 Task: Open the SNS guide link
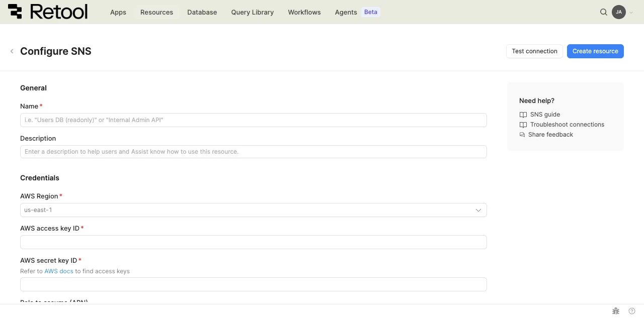pos(545,115)
